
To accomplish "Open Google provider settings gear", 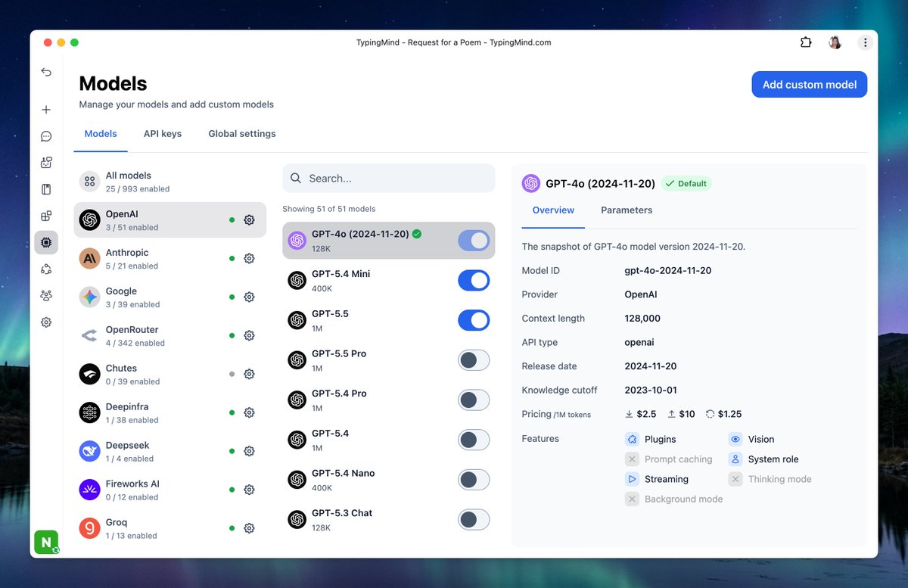I will coord(249,297).
